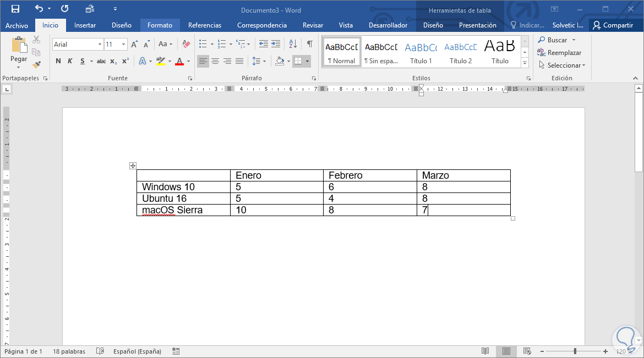This screenshot has height=358, width=644.
Task: Decrease font size with the small A
Action: point(146,45)
